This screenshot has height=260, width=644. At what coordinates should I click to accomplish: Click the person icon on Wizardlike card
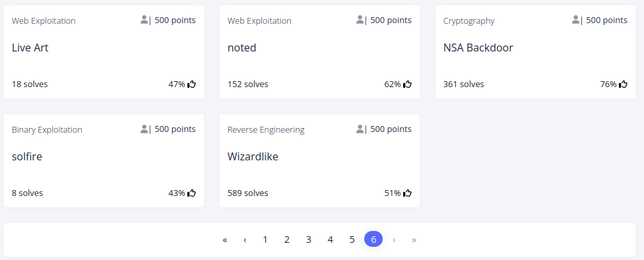point(360,129)
